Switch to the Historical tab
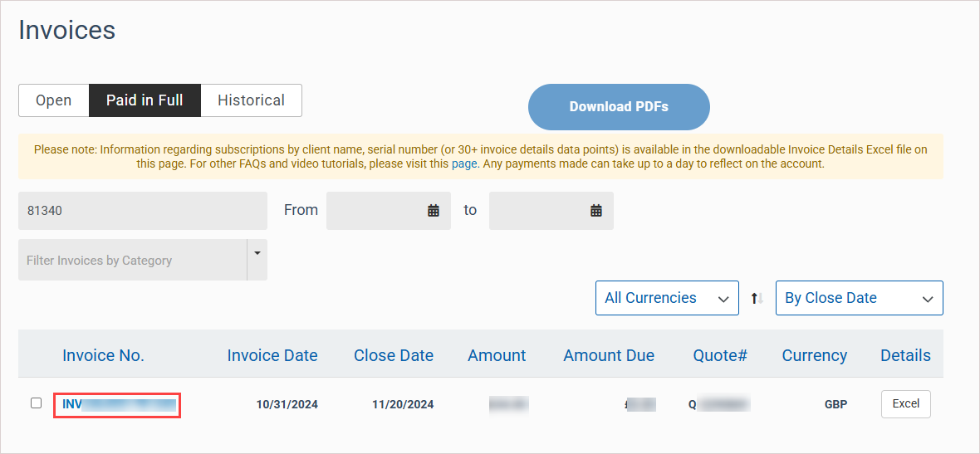 tap(251, 100)
